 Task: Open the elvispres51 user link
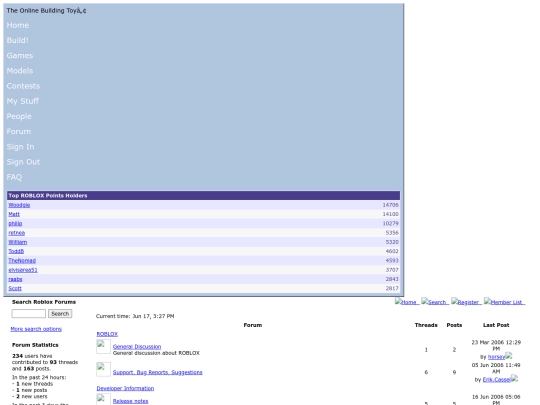(x=23, y=270)
